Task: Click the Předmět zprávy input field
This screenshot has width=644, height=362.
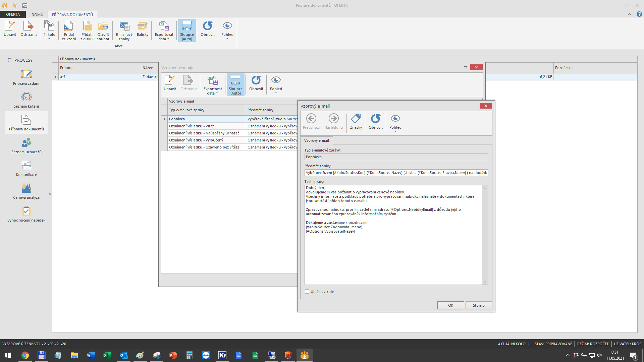Action: click(x=396, y=173)
